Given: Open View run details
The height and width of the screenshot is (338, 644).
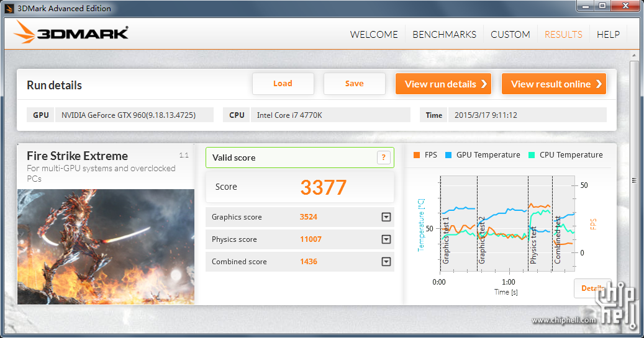Looking at the screenshot, I should tap(443, 84).
